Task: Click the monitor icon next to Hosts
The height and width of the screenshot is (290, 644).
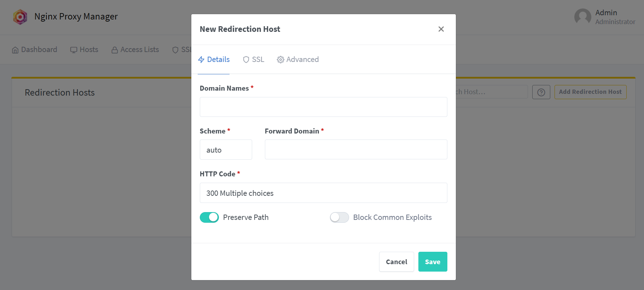Action: (74, 50)
